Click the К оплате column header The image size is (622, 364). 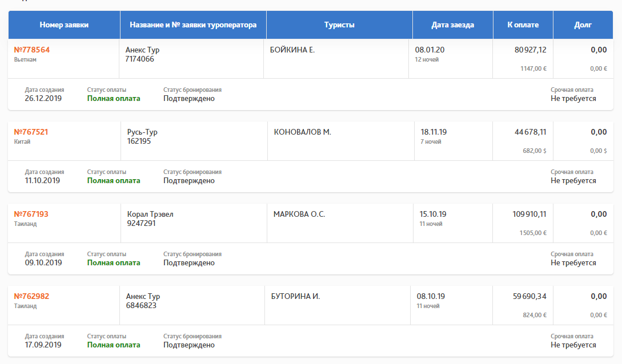[523, 25]
